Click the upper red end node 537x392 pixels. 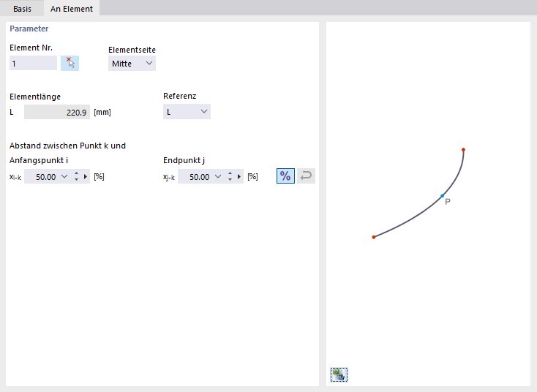pos(463,150)
